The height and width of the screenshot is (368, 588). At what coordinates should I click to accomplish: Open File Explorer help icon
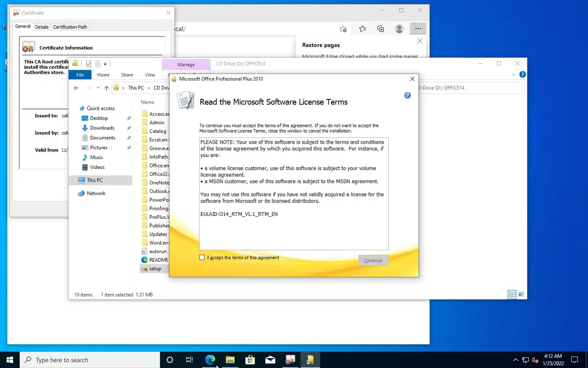tap(522, 74)
